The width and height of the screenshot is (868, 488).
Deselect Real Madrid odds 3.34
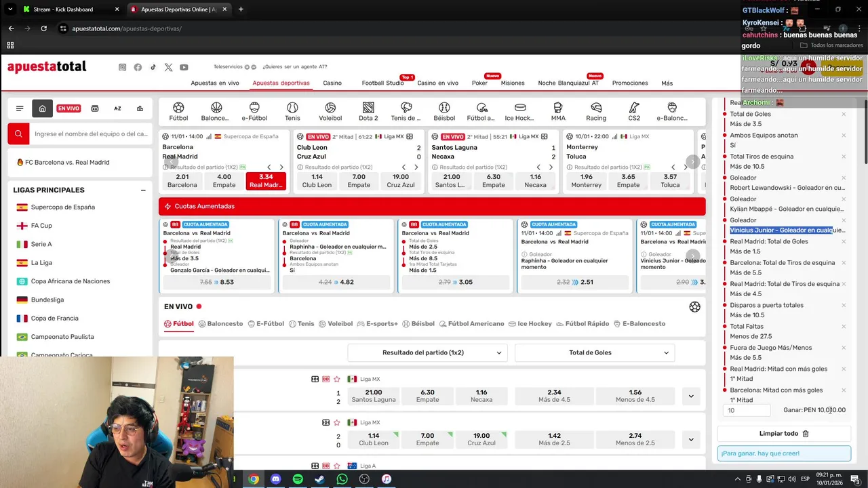[x=266, y=181]
